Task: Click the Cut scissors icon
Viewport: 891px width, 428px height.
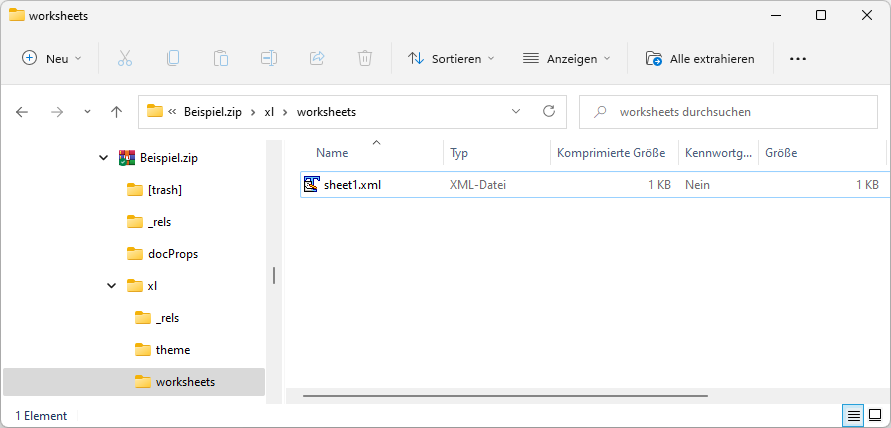Action: (x=125, y=59)
